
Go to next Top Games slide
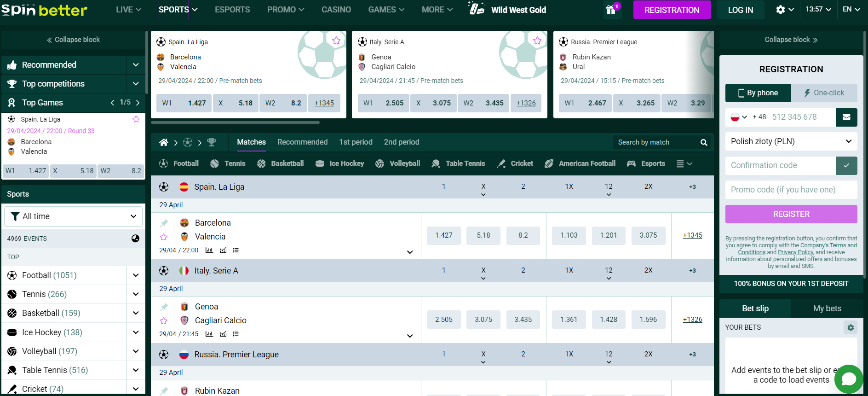tap(138, 103)
